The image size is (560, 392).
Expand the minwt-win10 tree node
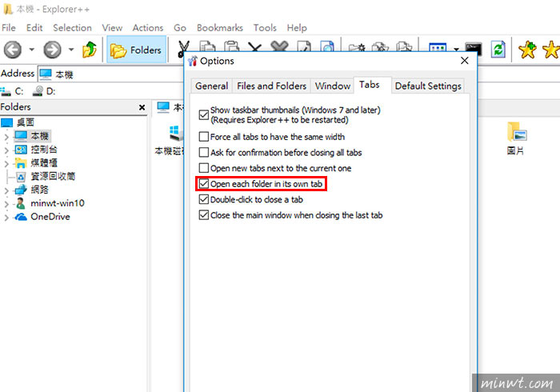(6, 204)
